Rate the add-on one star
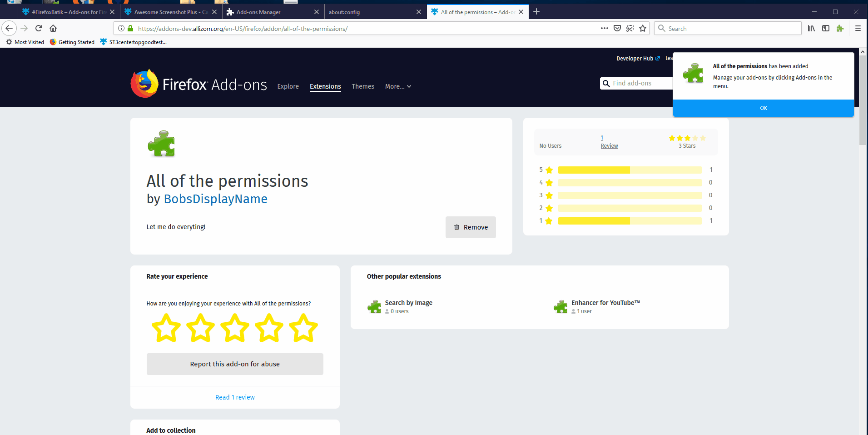 tap(166, 328)
